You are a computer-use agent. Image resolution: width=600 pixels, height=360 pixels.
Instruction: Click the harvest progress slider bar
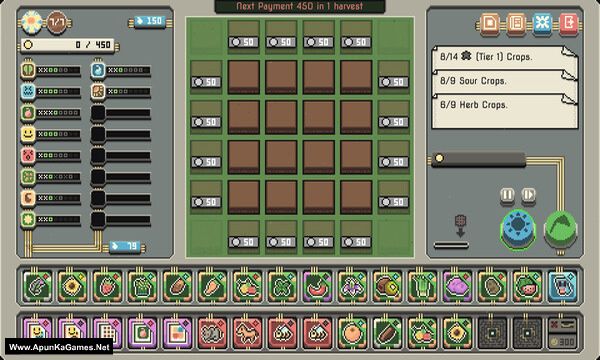click(x=478, y=159)
